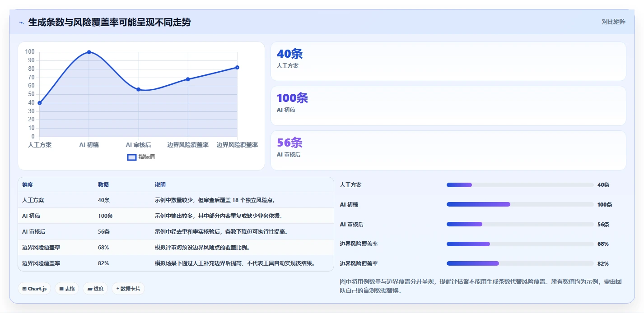Click the progress bar showing 82%
The image size is (644, 313).
tap(520, 263)
